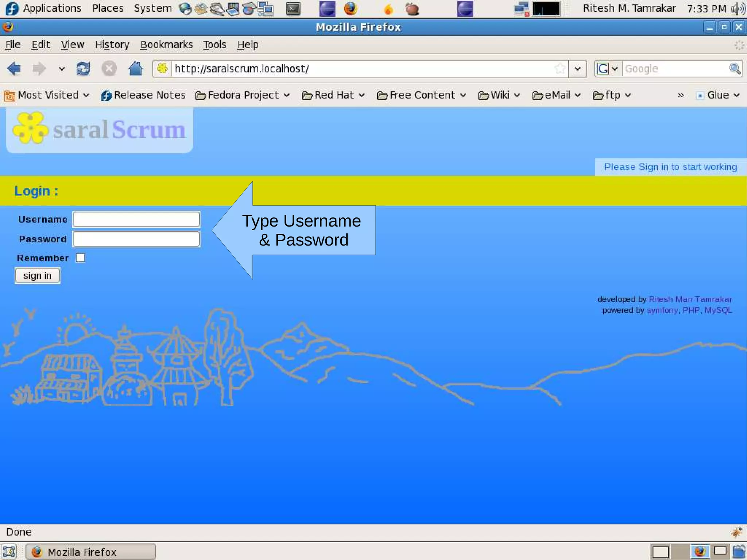
Task: Open the search engine selector dropdown
Action: (x=608, y=69)
